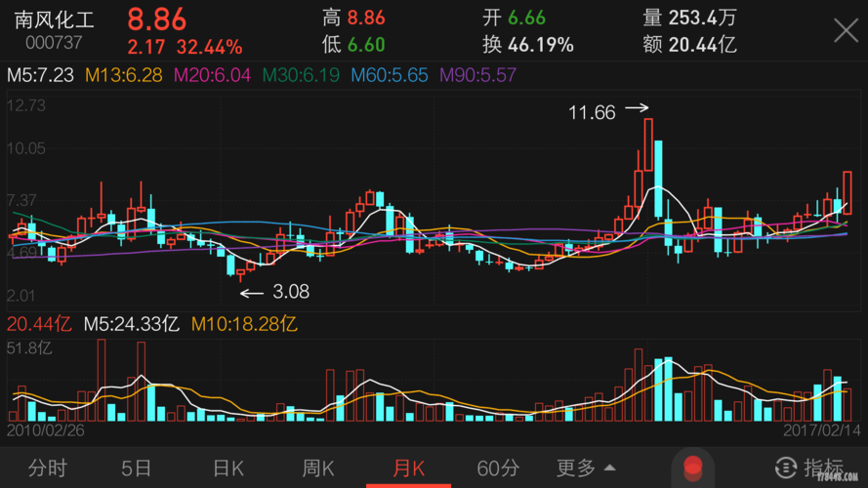
Task: Click the start date 2010/02/26
Action: pos(45,430)
